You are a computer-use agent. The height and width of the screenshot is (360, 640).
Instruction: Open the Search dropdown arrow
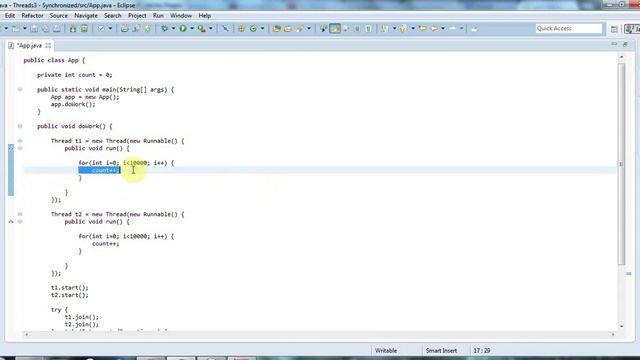[x=309, y=29]
